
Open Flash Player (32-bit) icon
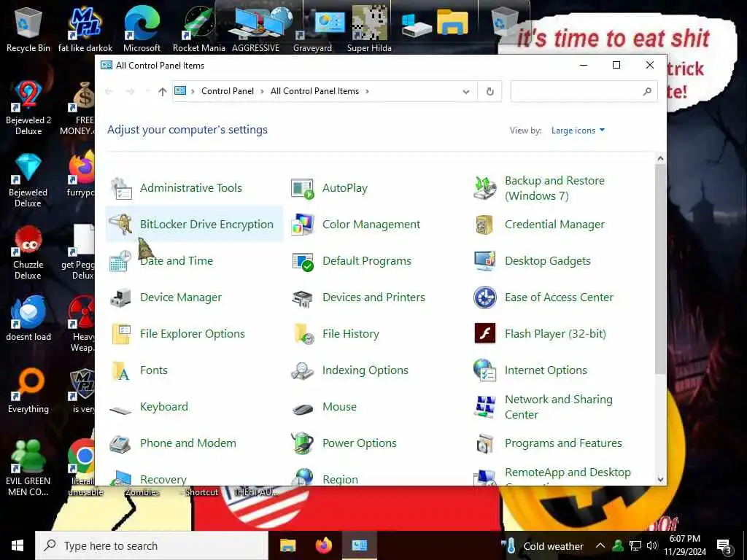[485, 334]
